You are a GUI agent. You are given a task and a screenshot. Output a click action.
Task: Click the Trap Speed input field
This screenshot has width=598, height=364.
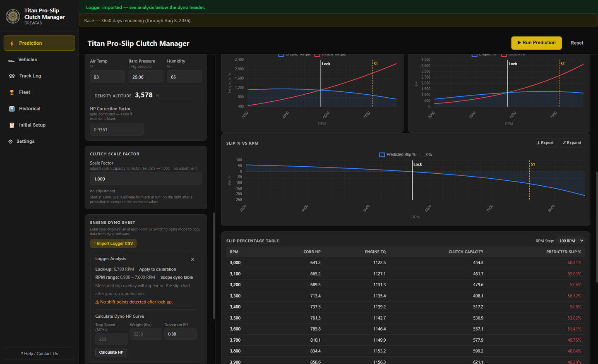pos(111,339)
